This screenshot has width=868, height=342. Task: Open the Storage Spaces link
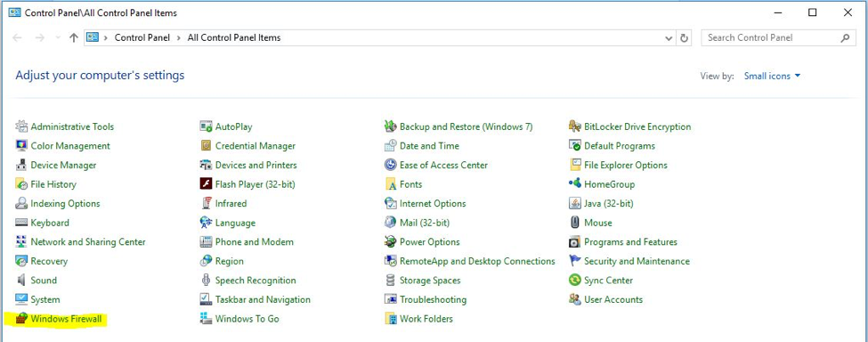430,280
